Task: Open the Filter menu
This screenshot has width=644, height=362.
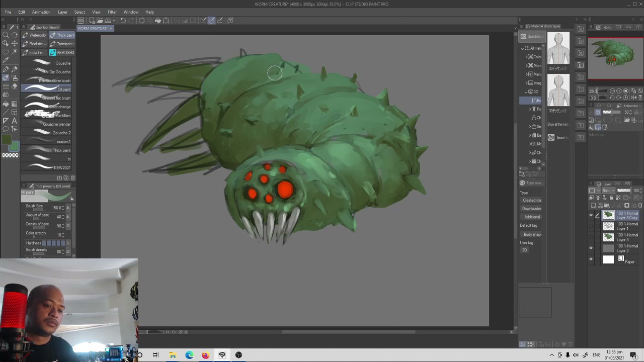Action: [x=112, y=12]
